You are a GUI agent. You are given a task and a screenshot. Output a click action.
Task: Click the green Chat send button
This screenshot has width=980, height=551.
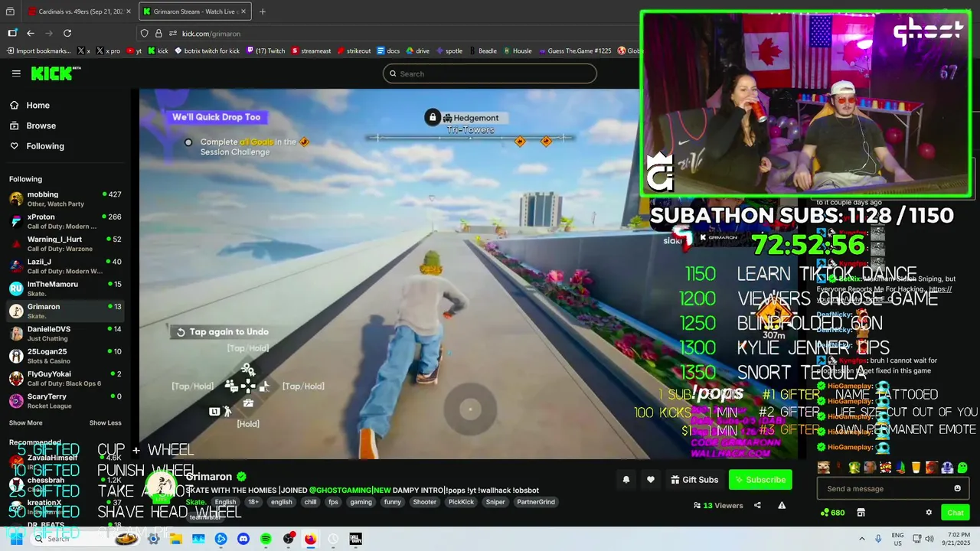point(955,513)
